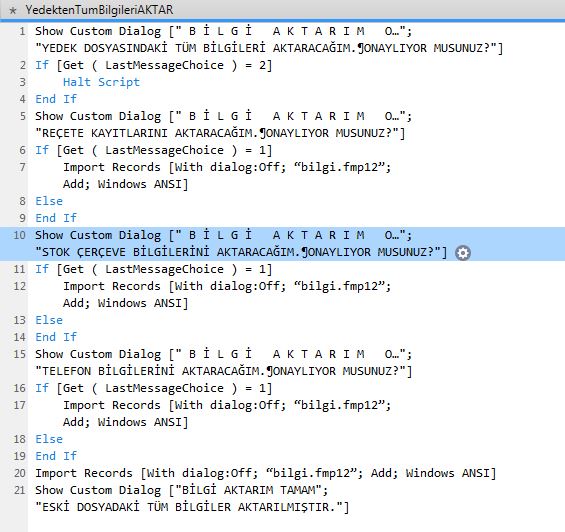Select the Halt Script step

(x=101, y=82)
